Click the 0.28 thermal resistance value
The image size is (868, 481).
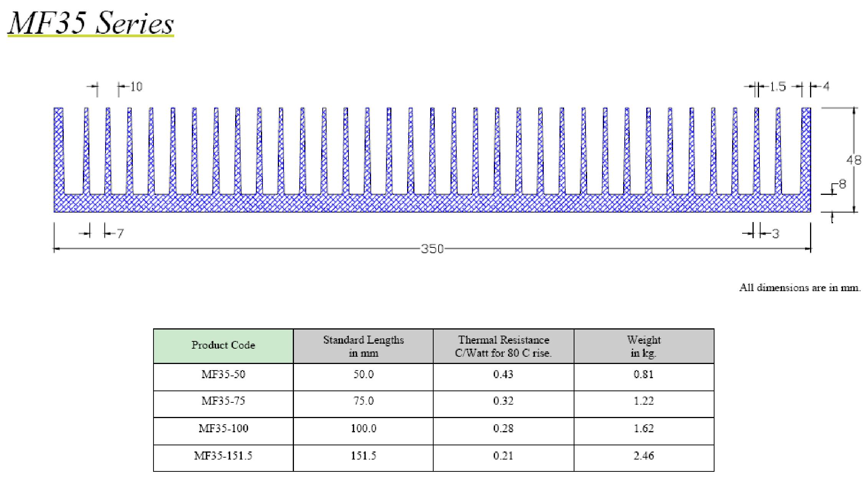pyautogui.click(x=503, y=428)
